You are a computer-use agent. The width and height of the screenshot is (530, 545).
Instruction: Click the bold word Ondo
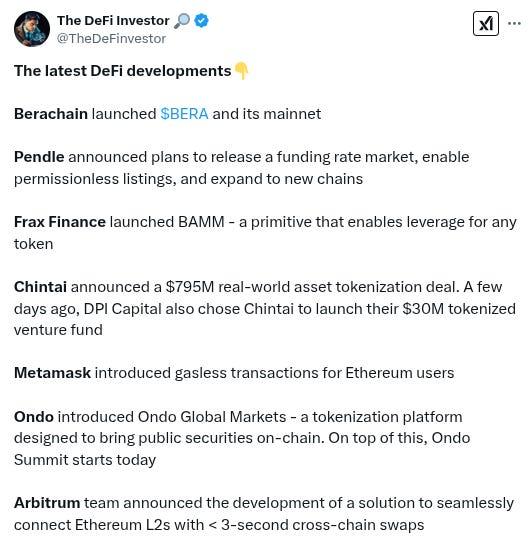[x=34, y=417]
